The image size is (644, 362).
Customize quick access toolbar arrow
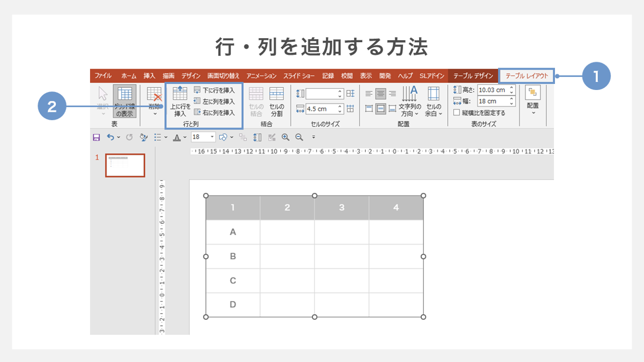[313, 137]
